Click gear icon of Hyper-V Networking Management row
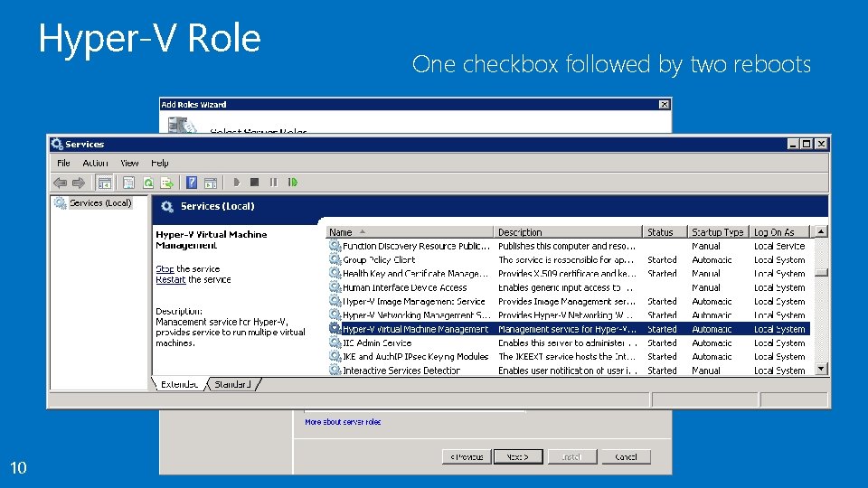This screenshot has width=868, height=488. coord(335,314)
